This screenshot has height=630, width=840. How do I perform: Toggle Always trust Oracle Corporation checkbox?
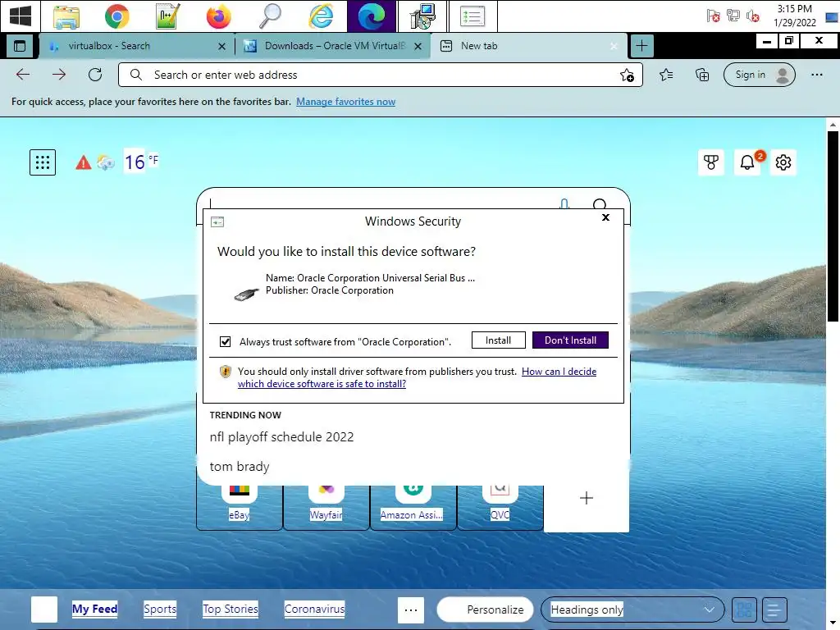click(225, 341)
